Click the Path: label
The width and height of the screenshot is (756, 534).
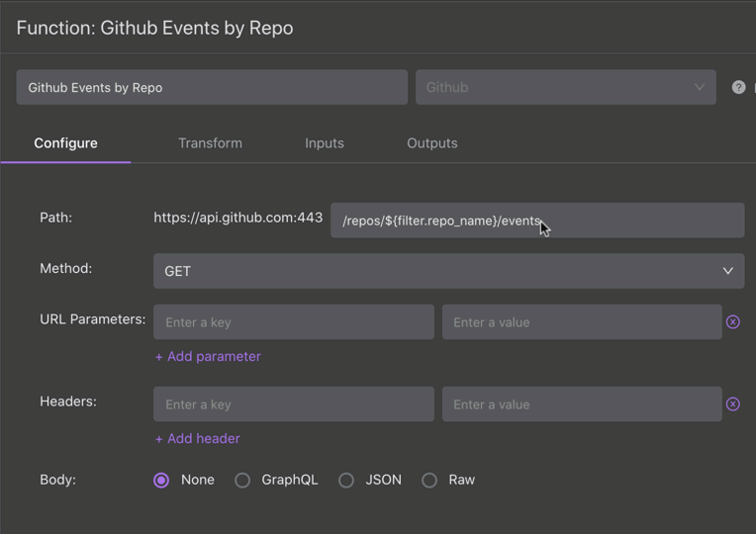click(56, 218)
